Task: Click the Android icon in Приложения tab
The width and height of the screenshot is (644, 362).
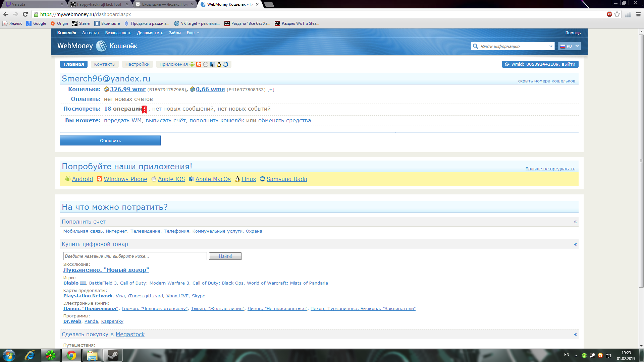Action: pos(192,64)
